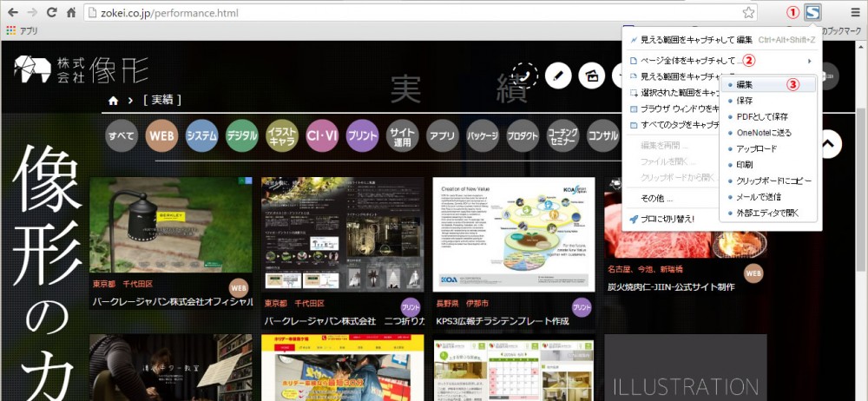This screenshot has height=401, width=868.
Task: Select 外部エディタで開く in the submenu
Action: [768, 214]
